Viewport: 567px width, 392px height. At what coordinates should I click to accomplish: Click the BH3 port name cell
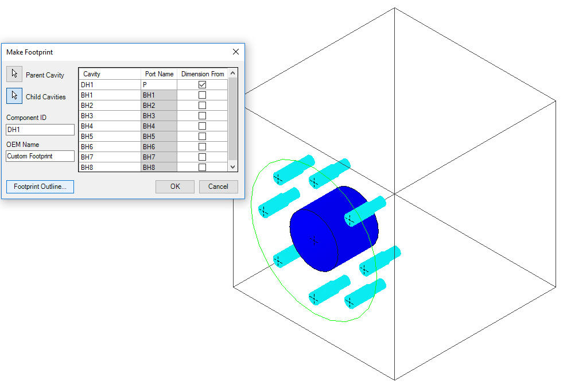159,116
